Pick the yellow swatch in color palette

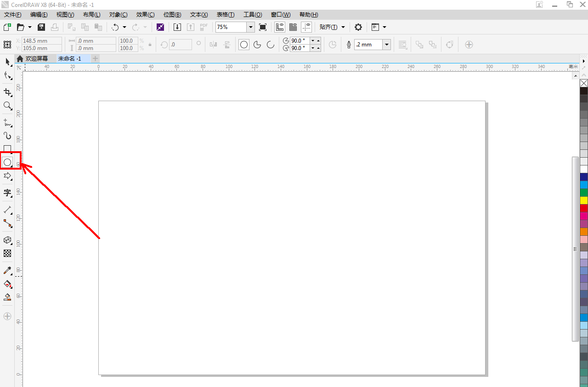(x=584, y=200)
